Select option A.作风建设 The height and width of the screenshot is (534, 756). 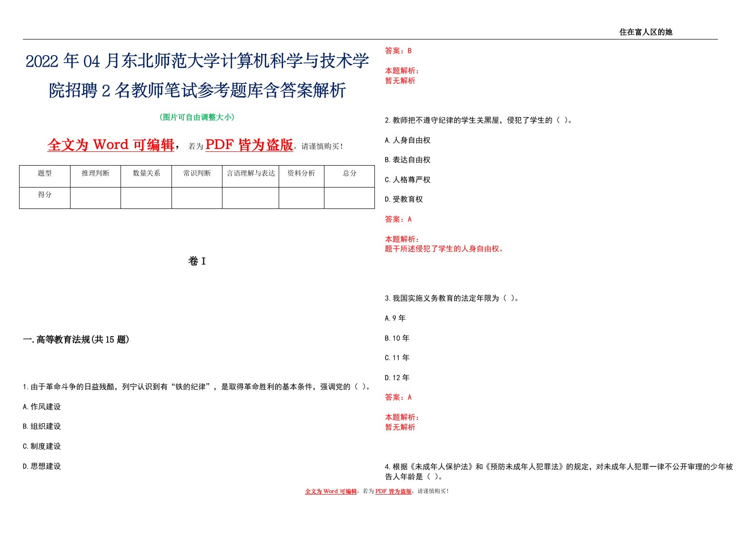click(x=42, y=407)
